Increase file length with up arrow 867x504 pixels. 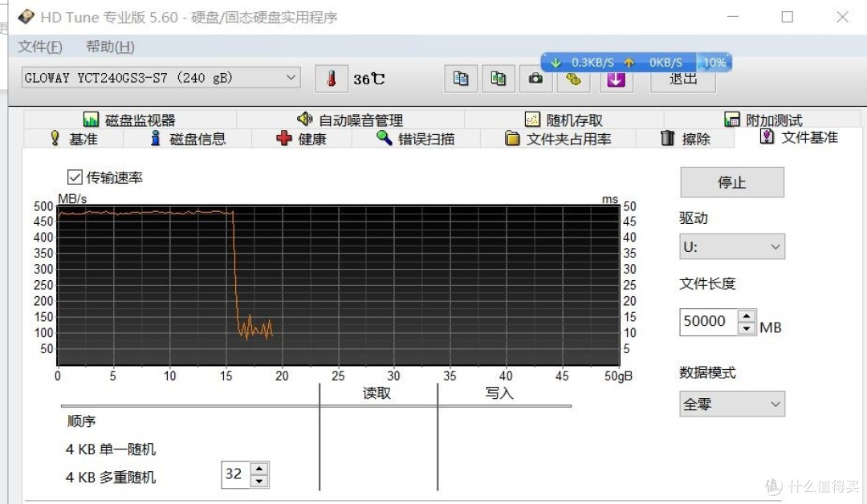[747, 316]
